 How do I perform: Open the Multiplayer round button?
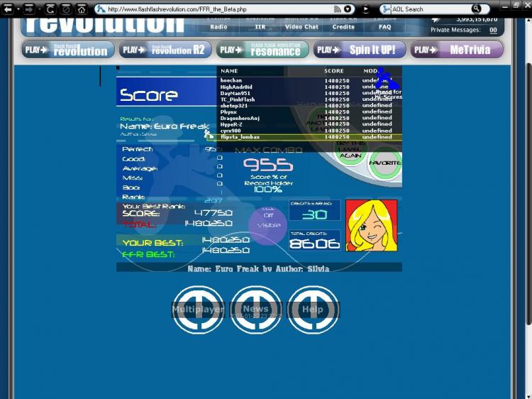pos(198,310)
